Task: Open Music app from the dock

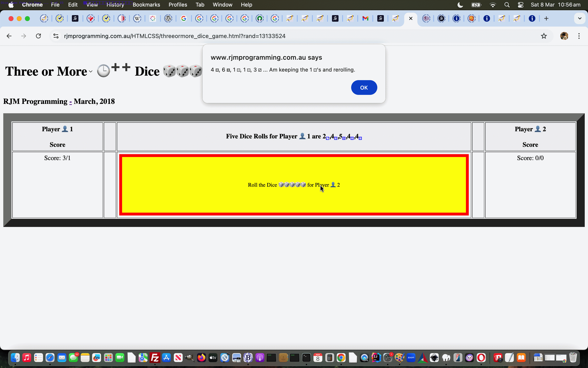Action: [x=27, y=358]
